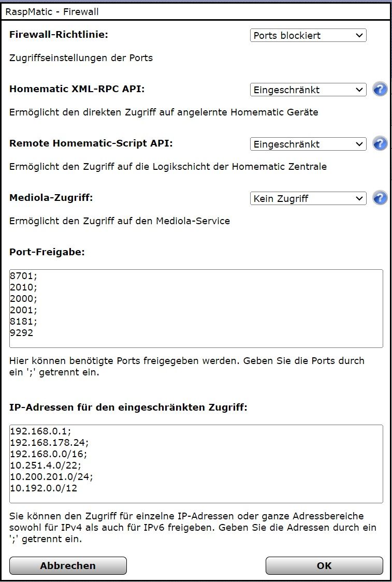The width and height of the screenshot is (392, 582).
Task: Click the port 2010 line
Action: click(24, 287)
